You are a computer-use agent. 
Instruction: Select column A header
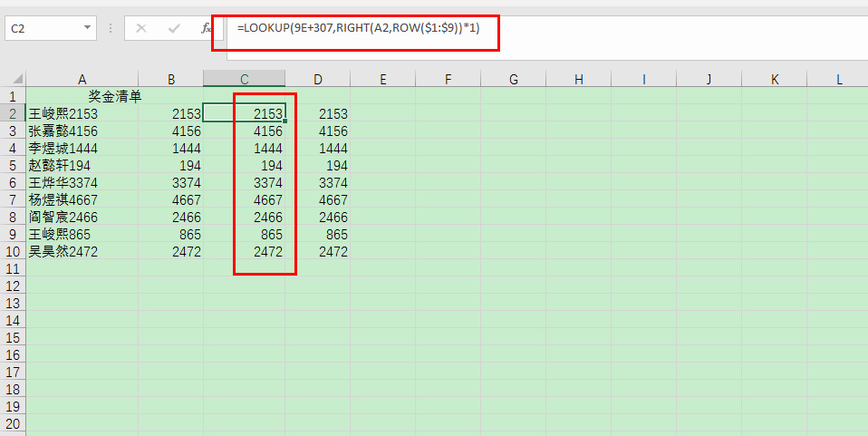[82, 80]
